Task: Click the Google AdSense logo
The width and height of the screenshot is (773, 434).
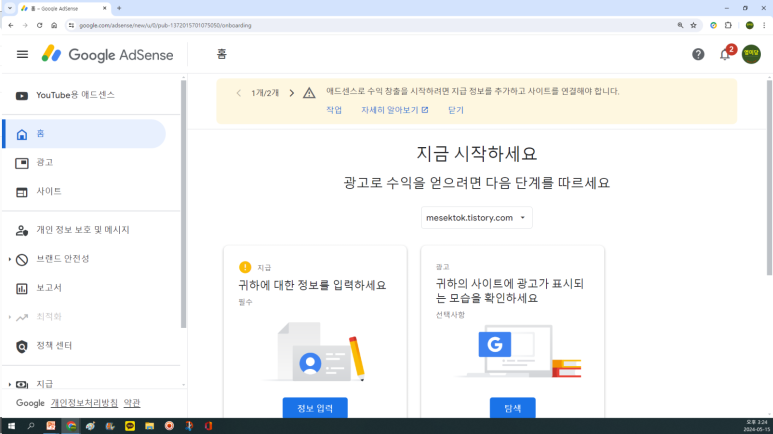Action: click(x=107, y=54)
